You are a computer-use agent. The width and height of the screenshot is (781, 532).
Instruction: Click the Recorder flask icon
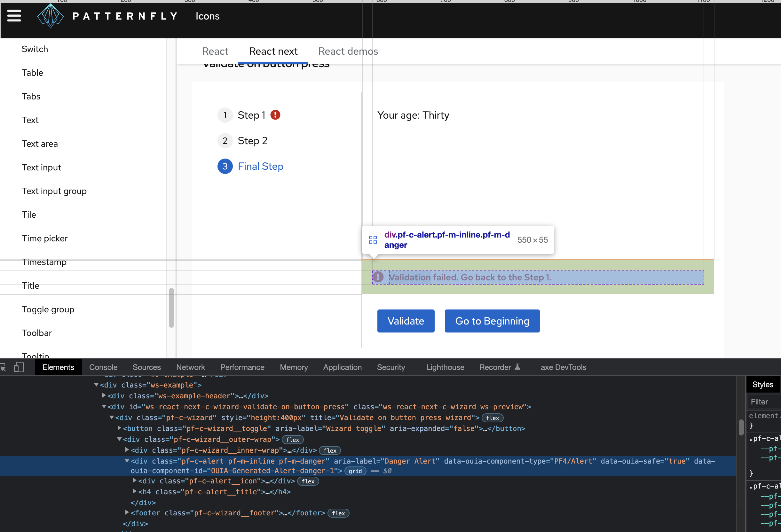click(517, 367)
